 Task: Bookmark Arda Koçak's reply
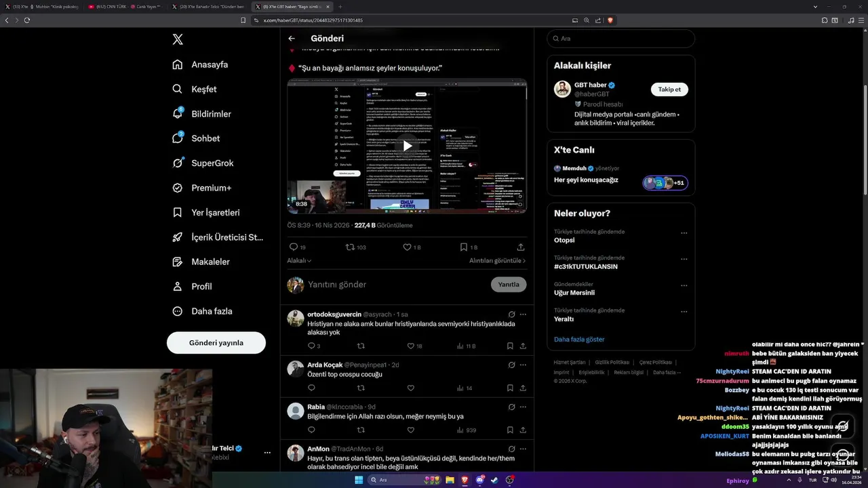click(x=510, y=388)
